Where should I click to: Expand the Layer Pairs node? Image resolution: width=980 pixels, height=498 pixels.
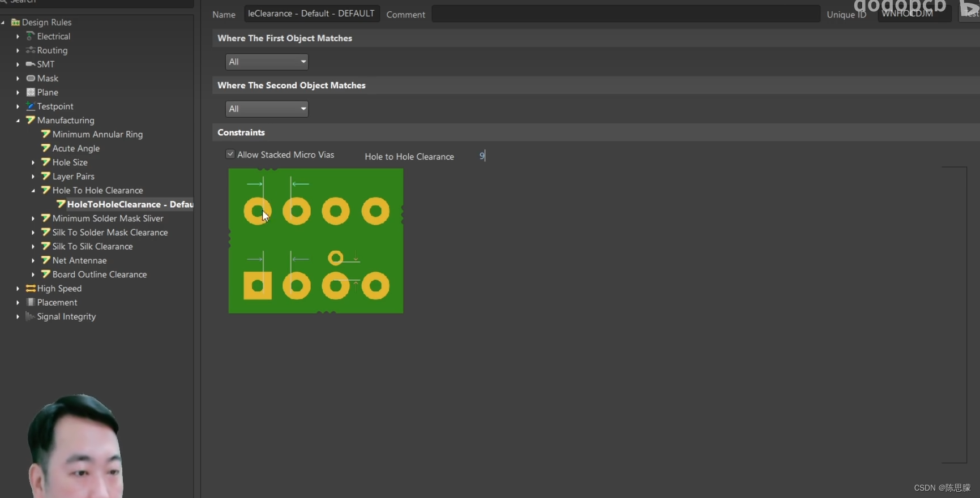pyautogui.click(x=33, y=177)
